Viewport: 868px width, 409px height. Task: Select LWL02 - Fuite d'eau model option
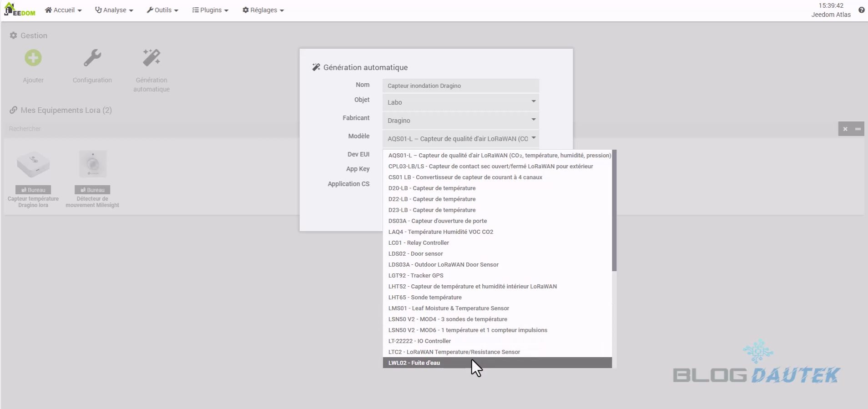coord(414,363)
